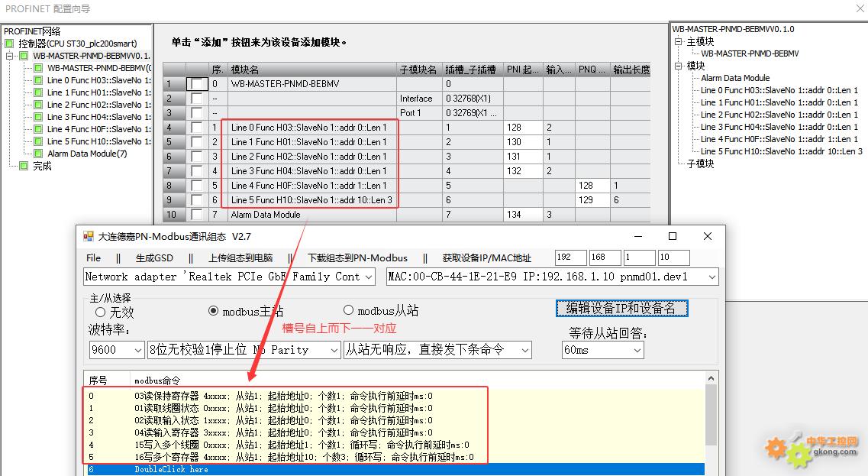Image resolution: width=868 pixels, height=476 pixels.
Task: Select the 无效 radio option
Action: coord(100,312)
